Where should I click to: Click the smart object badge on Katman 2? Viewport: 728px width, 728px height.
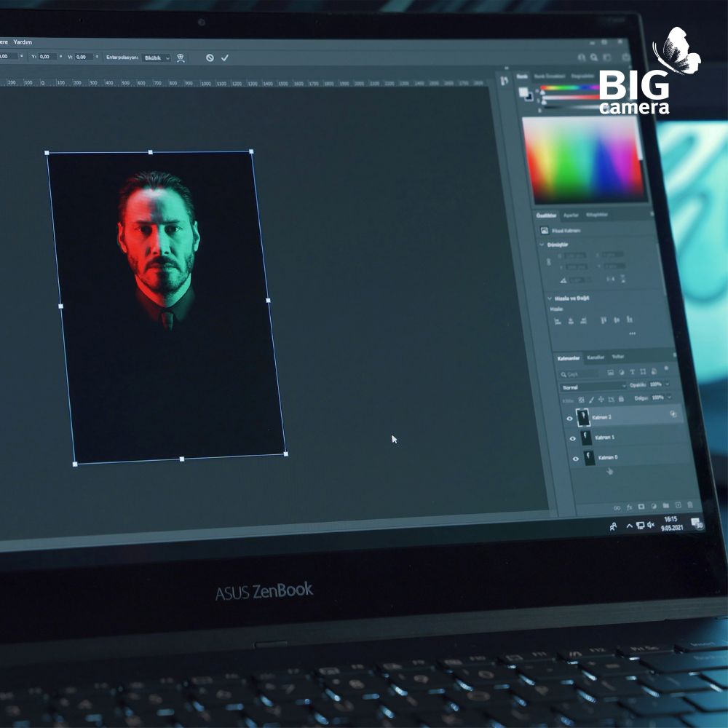[x=673, y=414]
